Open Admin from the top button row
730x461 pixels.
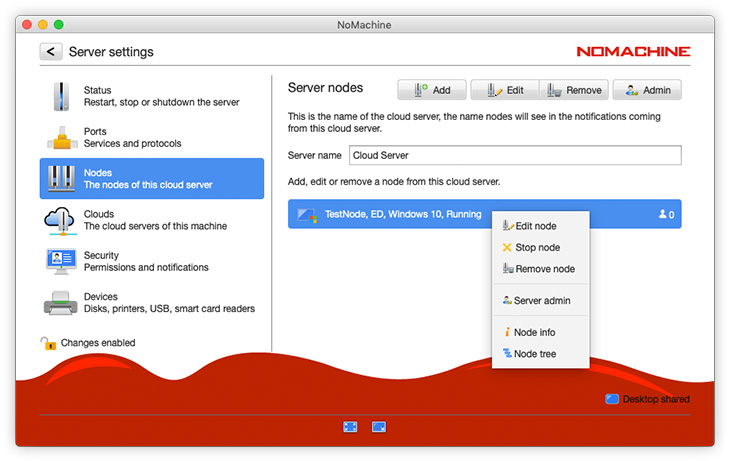[646, 90]
